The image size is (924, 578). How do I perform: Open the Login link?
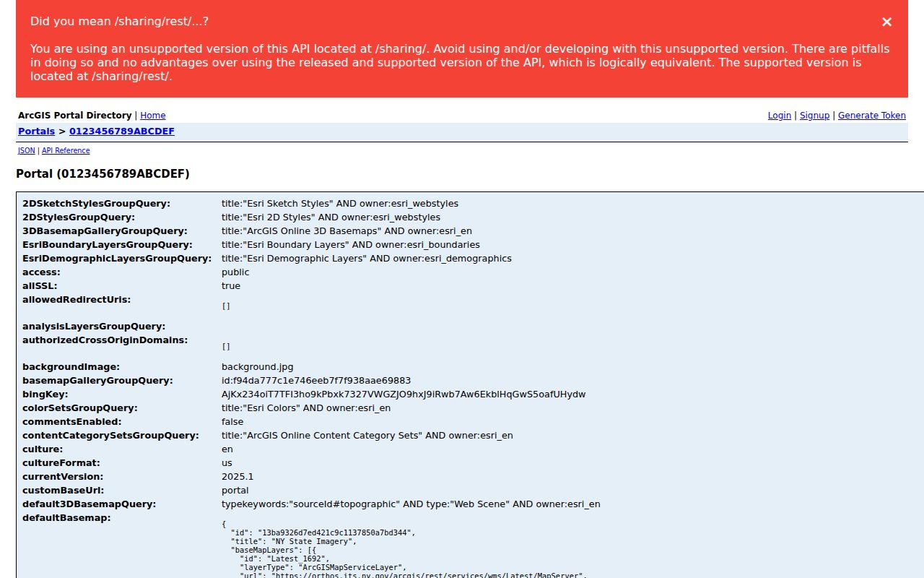point(780,116)
